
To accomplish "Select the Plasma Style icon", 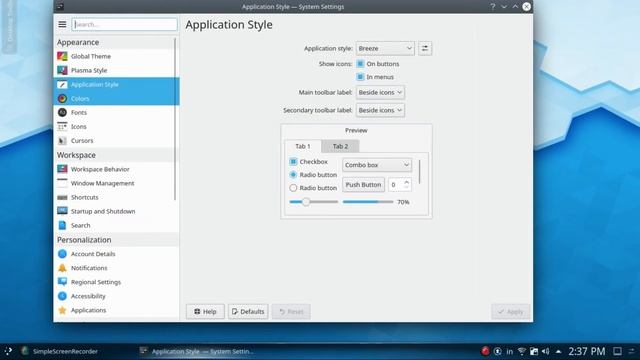I will [x=62, y=70].
